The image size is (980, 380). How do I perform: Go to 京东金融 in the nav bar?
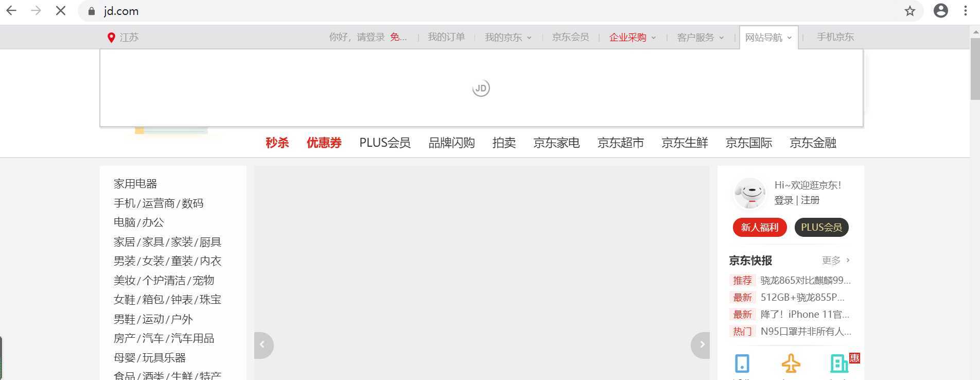point(813,143)
